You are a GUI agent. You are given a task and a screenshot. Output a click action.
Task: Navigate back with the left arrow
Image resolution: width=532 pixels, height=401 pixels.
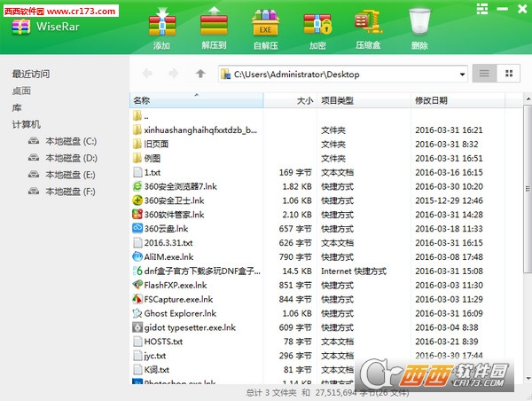pos(147,74)
